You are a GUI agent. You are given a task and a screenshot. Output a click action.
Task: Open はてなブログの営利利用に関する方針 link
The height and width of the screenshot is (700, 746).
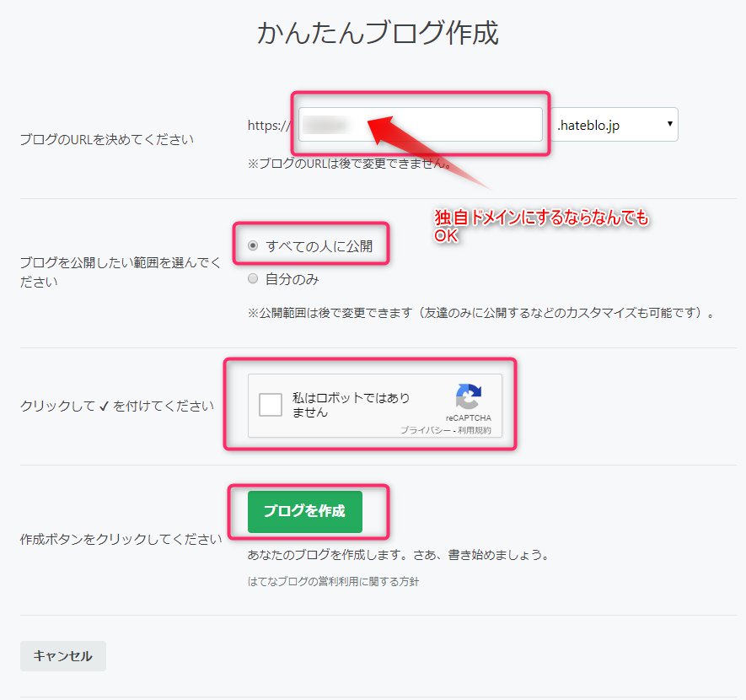tap(333, 582)
